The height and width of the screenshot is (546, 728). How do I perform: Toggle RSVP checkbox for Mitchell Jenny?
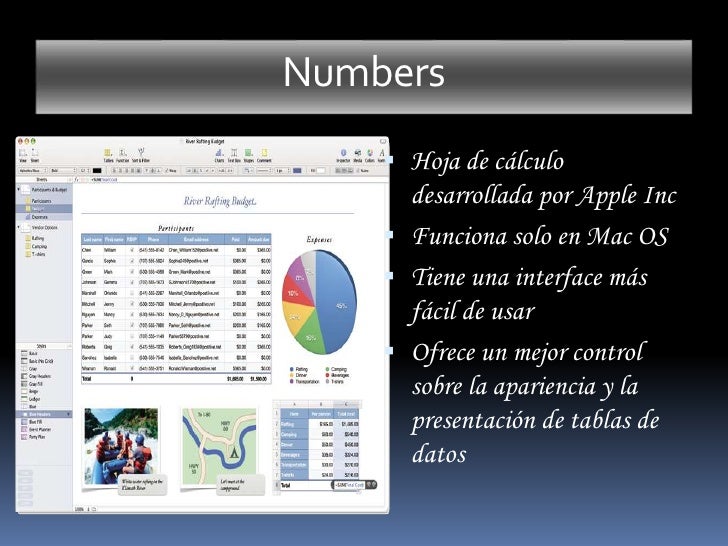(132, 304)
